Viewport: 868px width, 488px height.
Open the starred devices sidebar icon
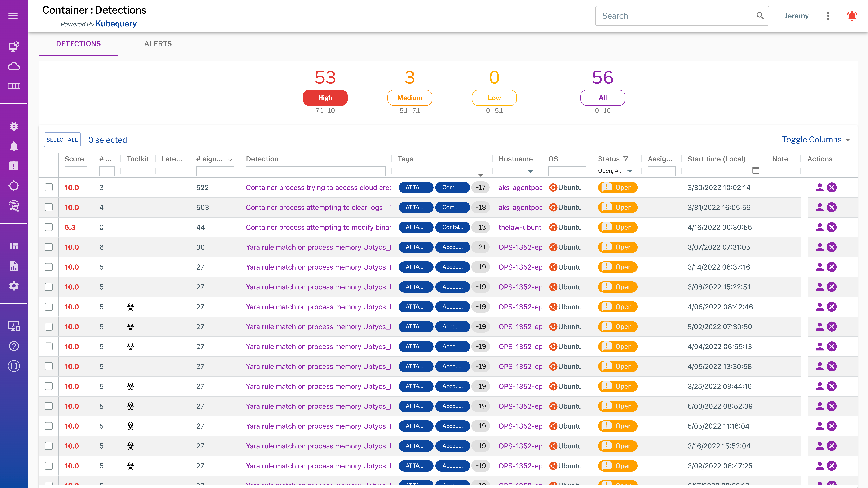point(14,326)
